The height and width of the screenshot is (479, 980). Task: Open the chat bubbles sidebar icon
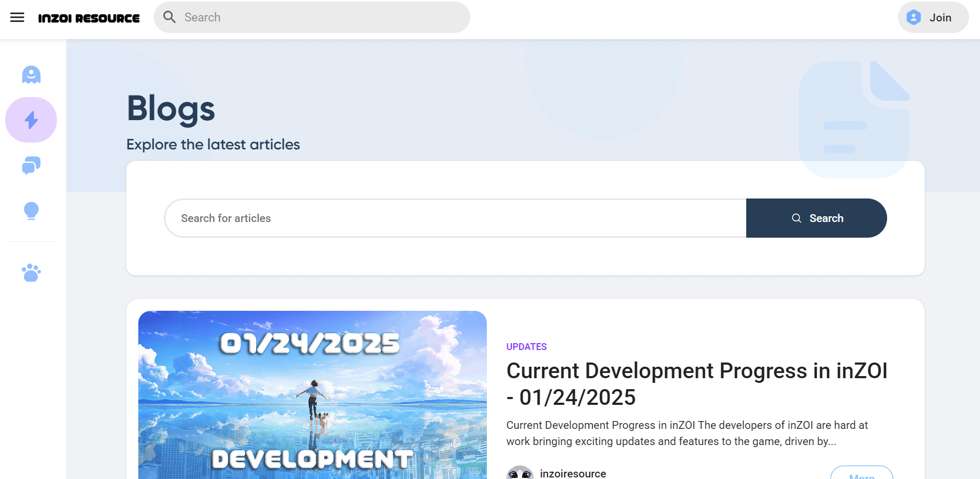point(31,166)
